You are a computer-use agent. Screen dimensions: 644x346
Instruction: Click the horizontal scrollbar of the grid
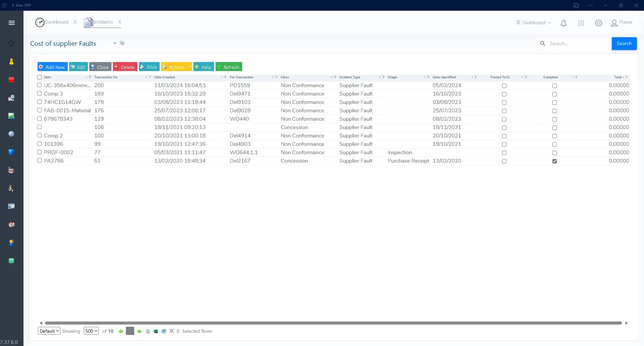pyautogui.click(x=333, y=323)
